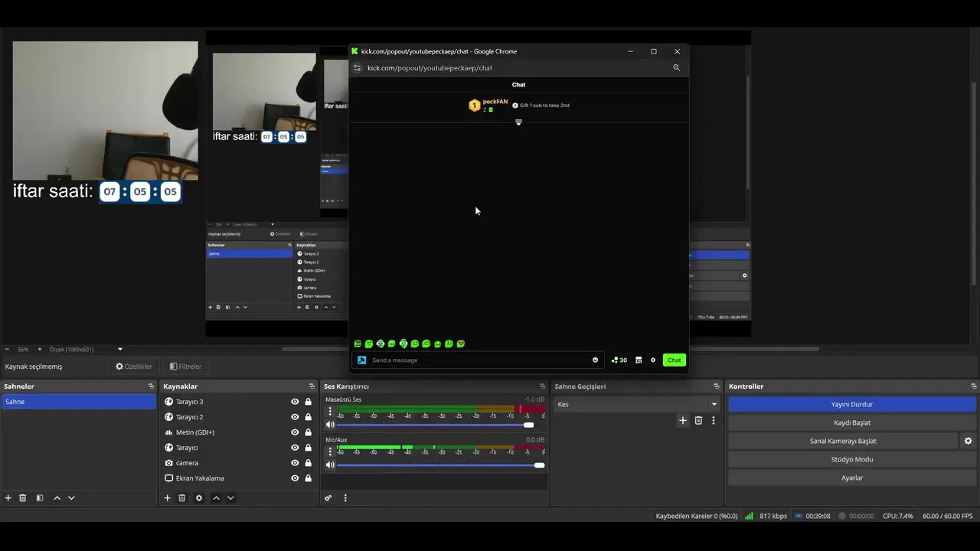The width and height of the screenshot is (980, 551).
Task: Click first green emote in Kick chat row
Action: pos(358,344)
